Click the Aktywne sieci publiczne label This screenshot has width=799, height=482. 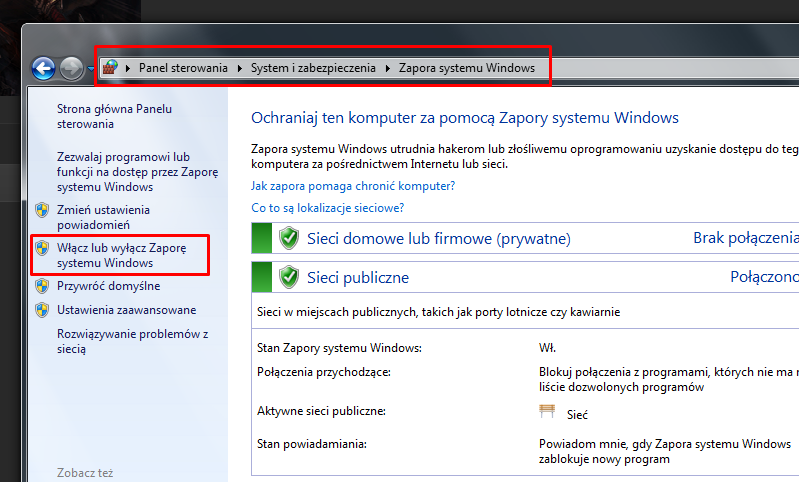point(321,411)
